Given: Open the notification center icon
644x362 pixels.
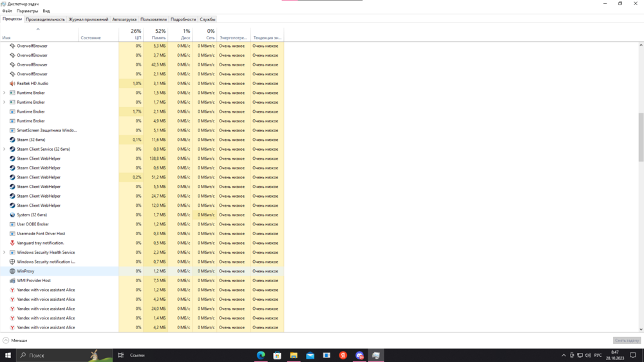Looking at the screenshot, I should click(x=633, y=356).
